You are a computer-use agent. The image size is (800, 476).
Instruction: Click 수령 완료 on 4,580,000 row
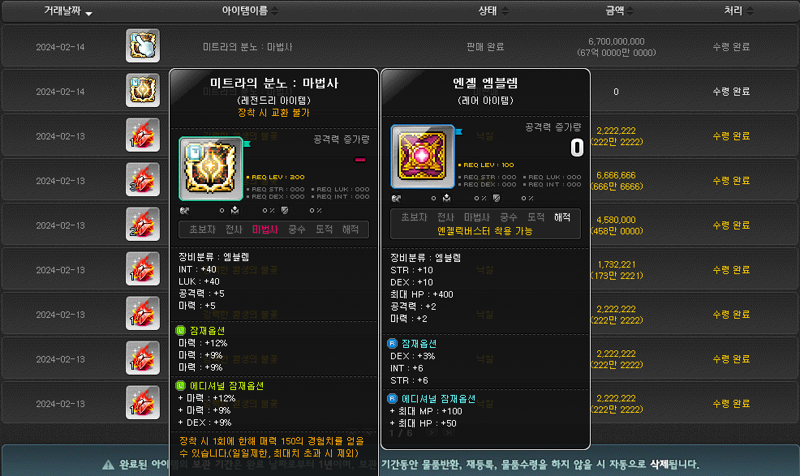pos(731,225)
